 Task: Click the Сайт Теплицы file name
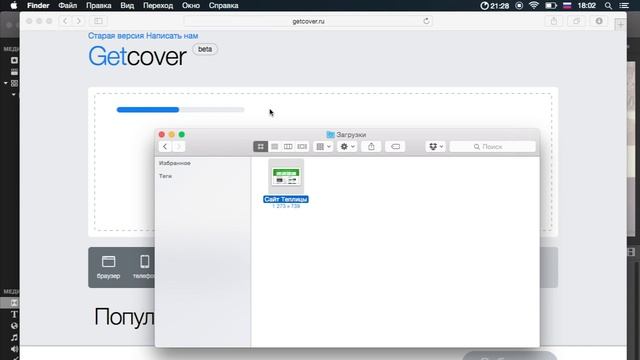(286, 199)
